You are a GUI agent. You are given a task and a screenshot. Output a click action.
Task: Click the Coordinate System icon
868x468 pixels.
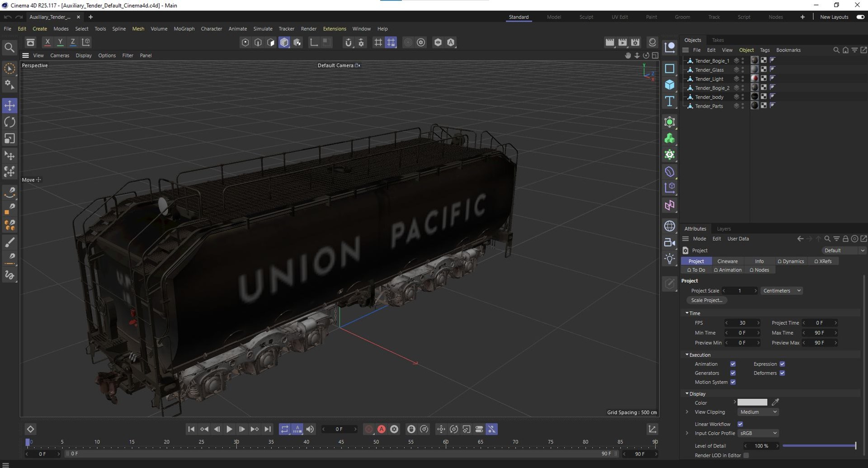coord(86,42)
